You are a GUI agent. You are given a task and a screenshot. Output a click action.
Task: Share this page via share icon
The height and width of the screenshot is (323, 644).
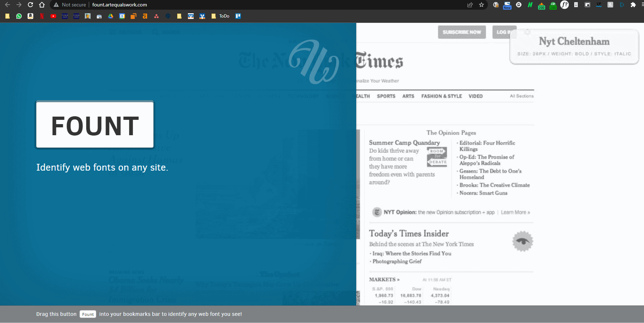(x=470, y=5)
